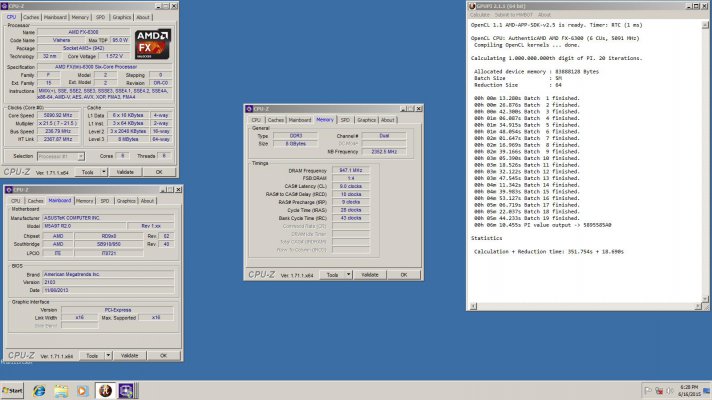Viewport: 712px width, 400px height.
Task: Click Tools button in the CPU window
Action: [88, 172]
